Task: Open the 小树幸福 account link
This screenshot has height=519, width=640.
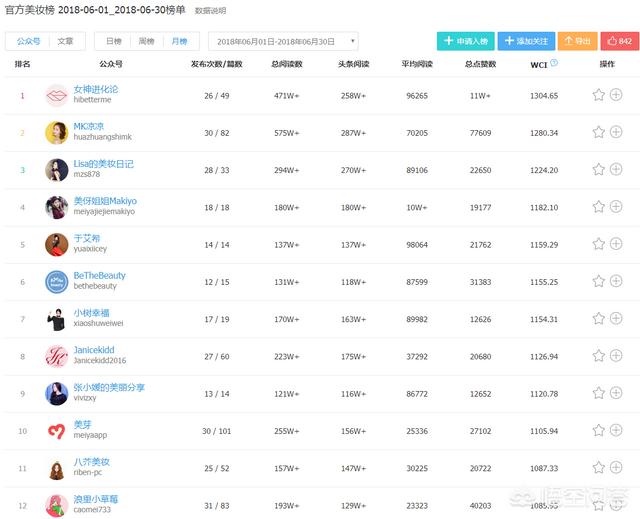Action: (91, 313)
